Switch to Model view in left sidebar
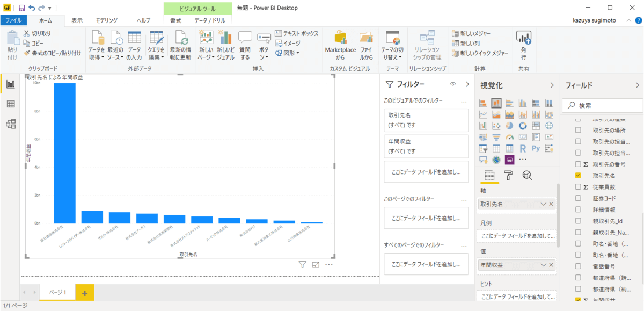The image size is (644, 311). (11, 124)
